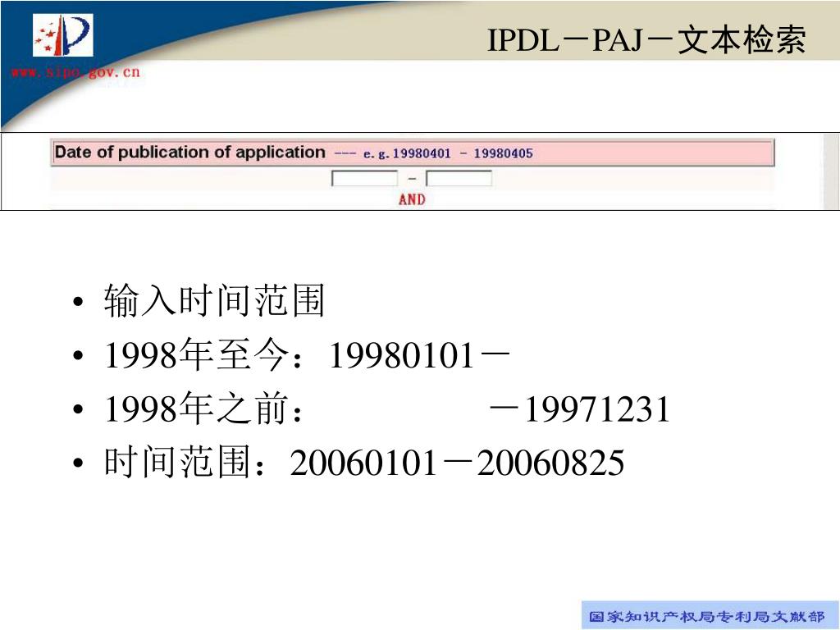Screen dimensions: 840x630
Task: Click 'Date of publication of application' label
Action: pyautogui.click(x=190, y=152)
